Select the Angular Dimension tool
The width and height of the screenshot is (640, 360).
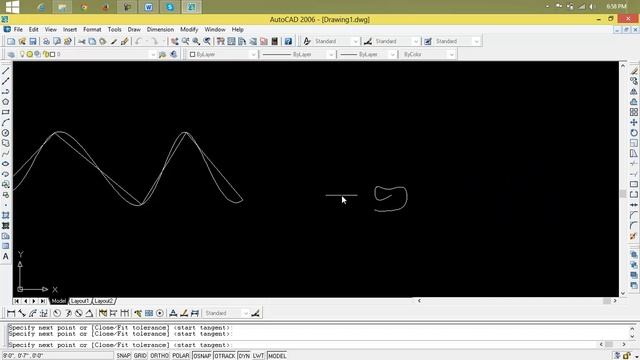click(89, 313)
